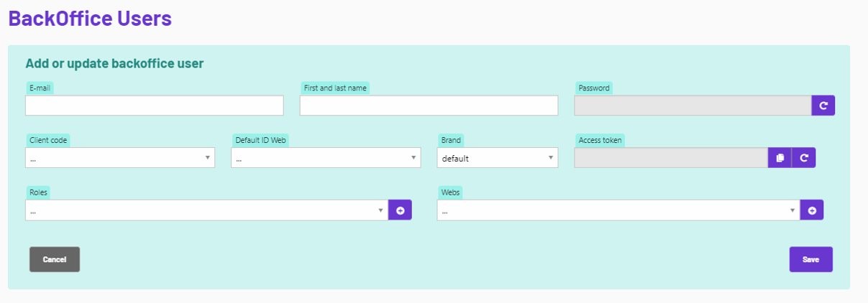Add a role with the plus icon
Viewport: 868px width, 303px height.
[400, 210]
